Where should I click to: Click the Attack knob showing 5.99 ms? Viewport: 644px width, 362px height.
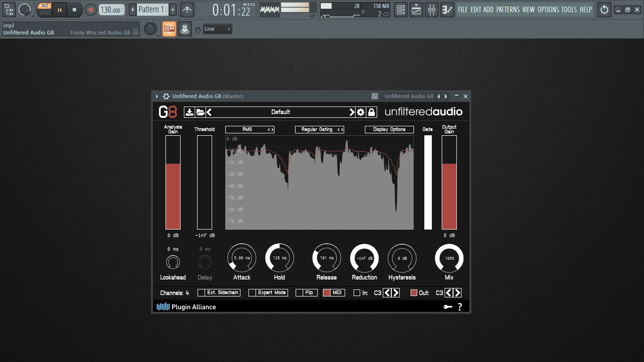[242, 258]
